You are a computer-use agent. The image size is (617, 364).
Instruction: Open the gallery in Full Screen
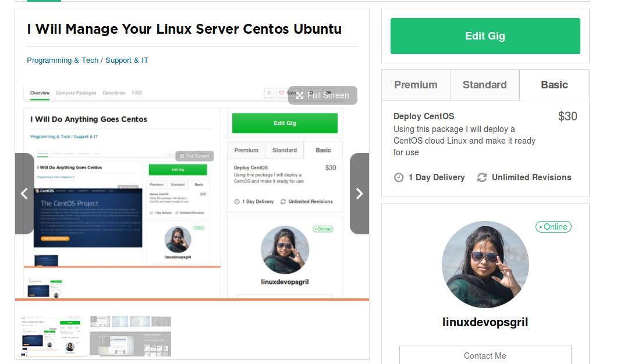(322, 95)
